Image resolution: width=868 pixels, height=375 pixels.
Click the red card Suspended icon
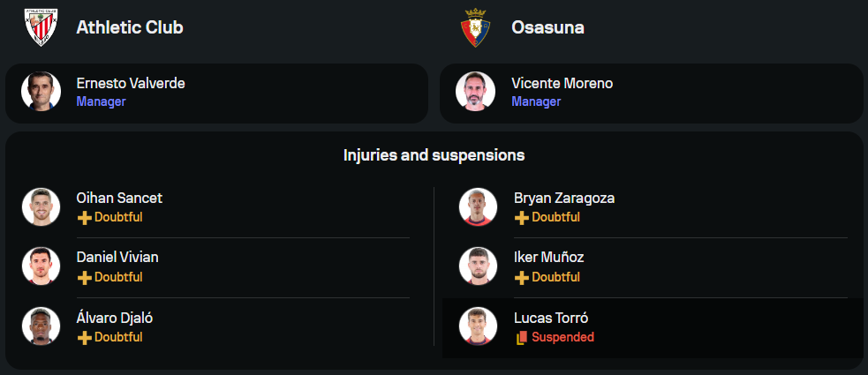point(522,337)
